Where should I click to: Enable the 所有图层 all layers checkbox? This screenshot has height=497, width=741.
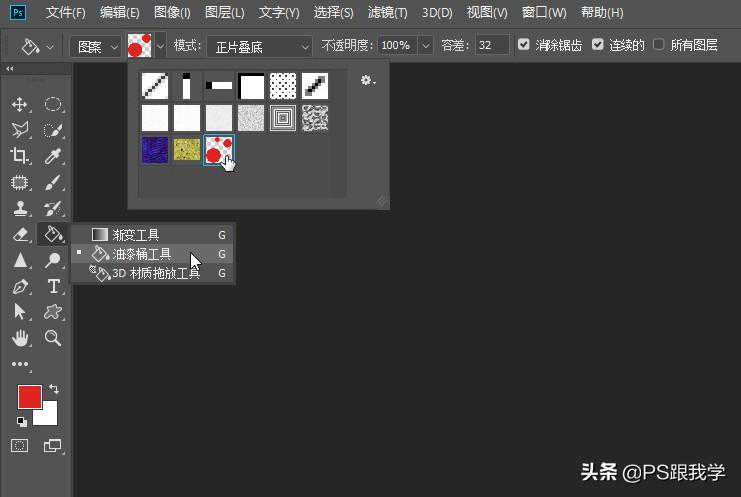click(659, 45)
